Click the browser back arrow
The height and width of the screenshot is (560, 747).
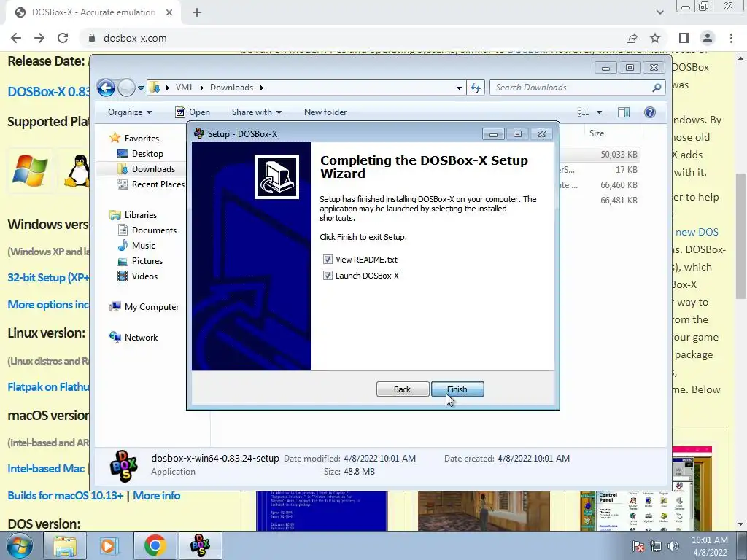pyautogui.click(x=16, y=38)
